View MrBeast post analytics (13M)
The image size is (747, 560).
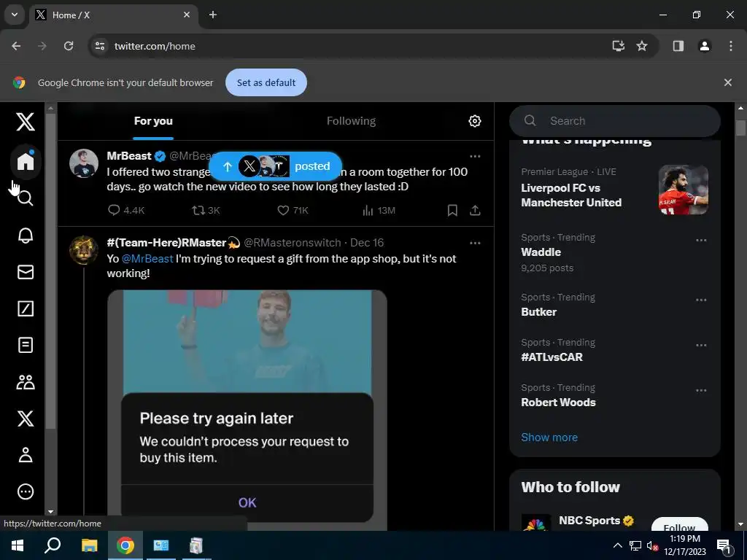click(x=379, y=210)
